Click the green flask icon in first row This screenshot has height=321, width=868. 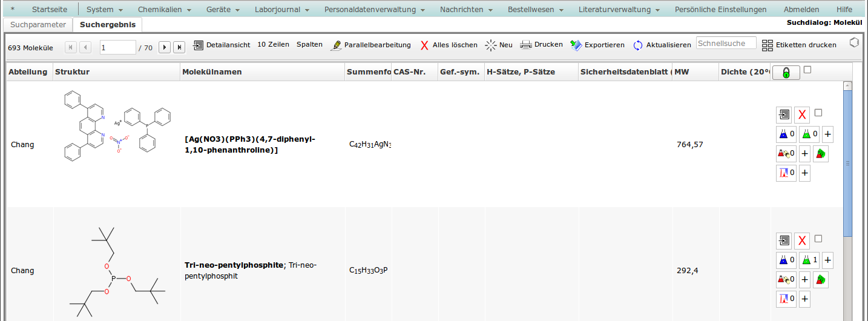coord(809,134)
